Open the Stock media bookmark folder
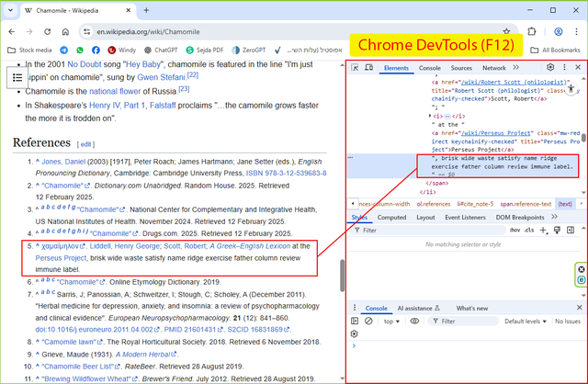Screen dimensions: 588x384 (x=29, y=50)
